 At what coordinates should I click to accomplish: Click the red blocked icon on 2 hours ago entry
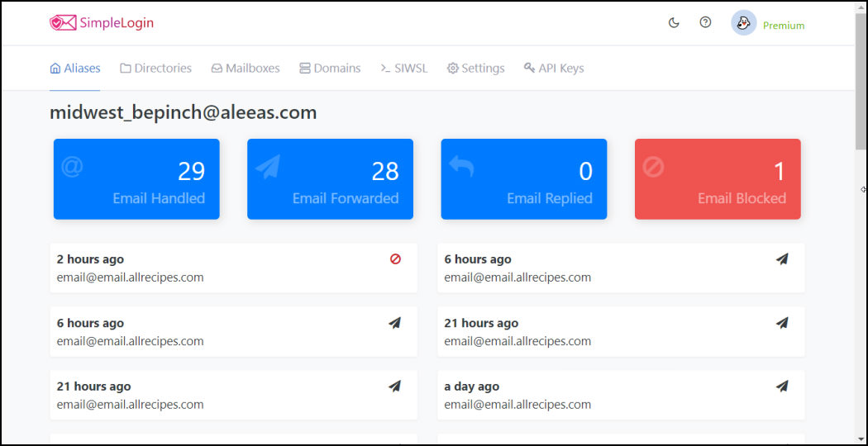[x=395, y=259]
